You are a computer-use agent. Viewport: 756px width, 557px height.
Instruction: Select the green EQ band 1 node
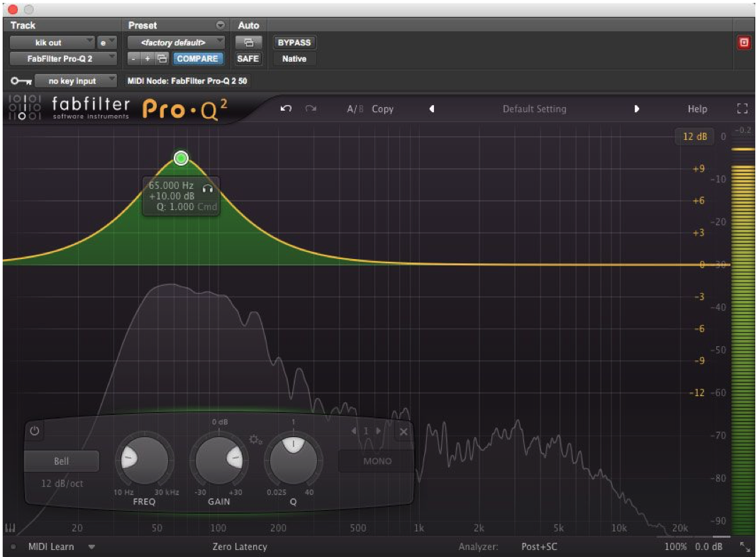pos(181,158)
